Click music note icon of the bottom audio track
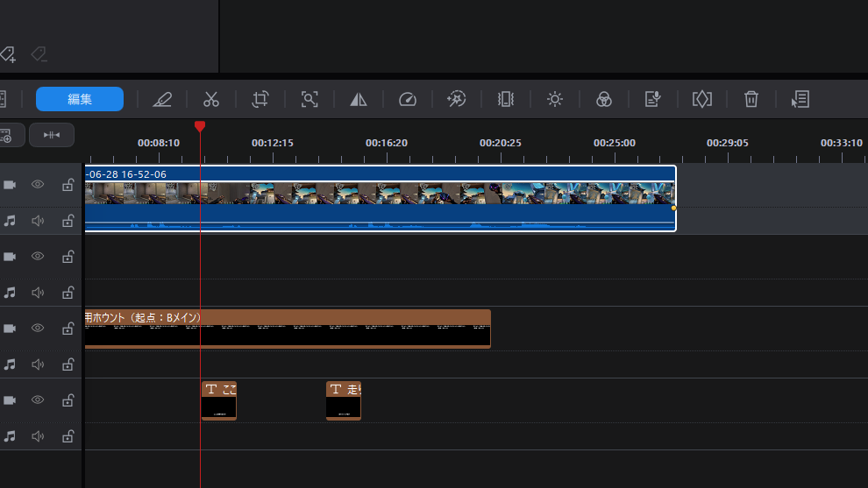 (10, 436)
